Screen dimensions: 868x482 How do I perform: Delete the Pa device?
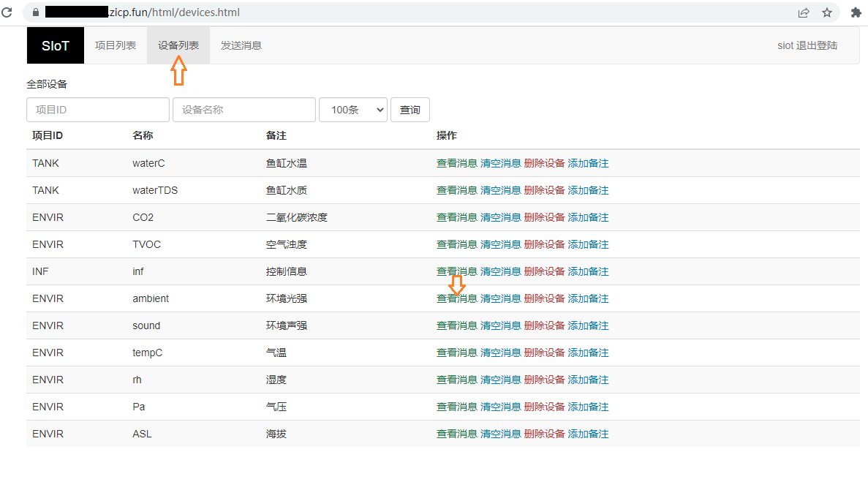pyautogui.click(x=544, y=407)
